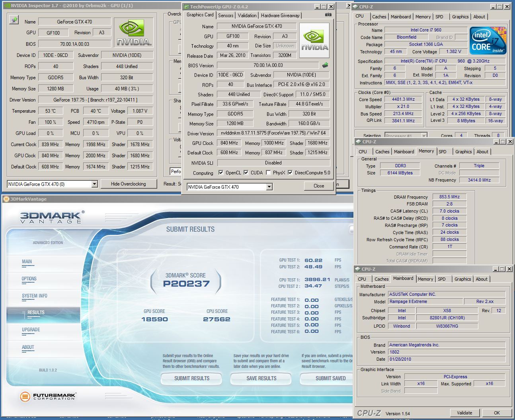
Task: Click the Futuremark Corporation logo
Action: click(x=48, y=396)
